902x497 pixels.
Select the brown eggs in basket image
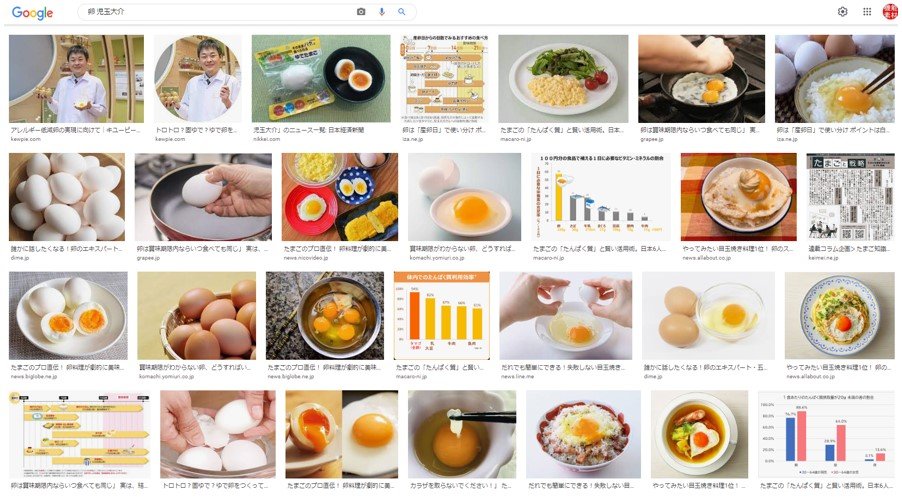coord(197,316)
